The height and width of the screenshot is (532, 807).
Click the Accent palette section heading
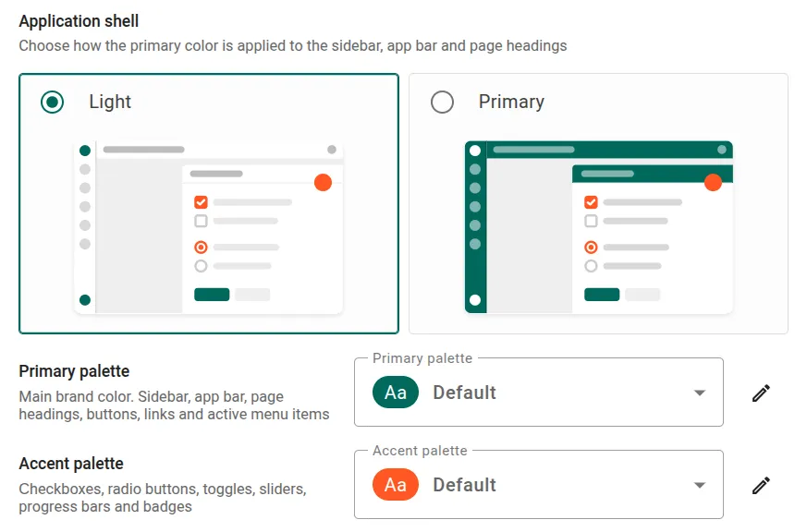tap(71, 464)
